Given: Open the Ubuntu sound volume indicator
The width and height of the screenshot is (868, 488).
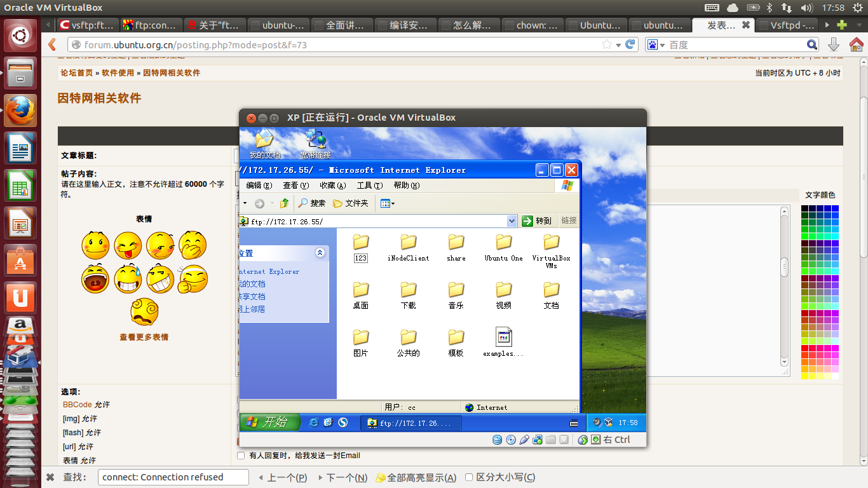Looking at the screenshot, I should point(807,8).
